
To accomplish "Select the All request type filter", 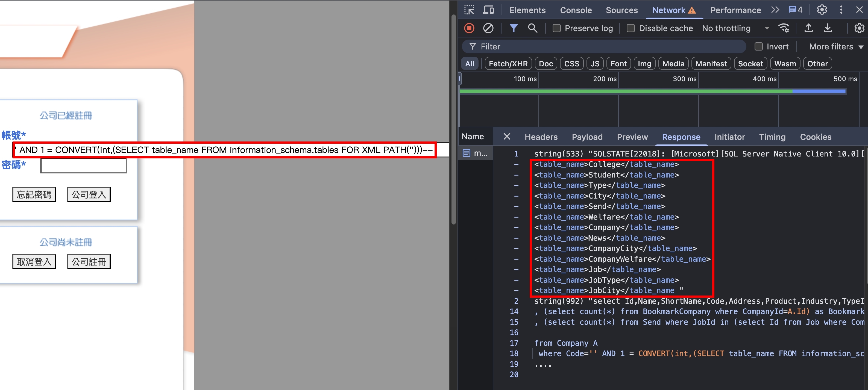I will [469, 64].
